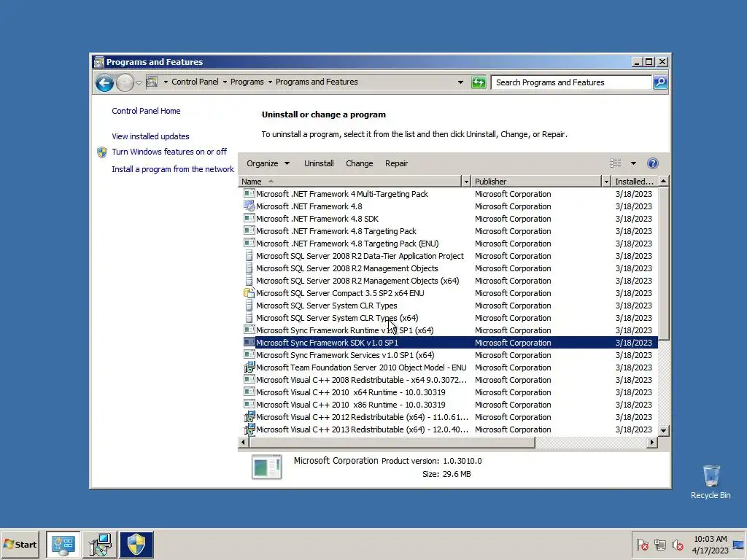The height and width of the screenshot is (560, 747).
Task: Click the blue Help icon
Action: coord(653,163)
